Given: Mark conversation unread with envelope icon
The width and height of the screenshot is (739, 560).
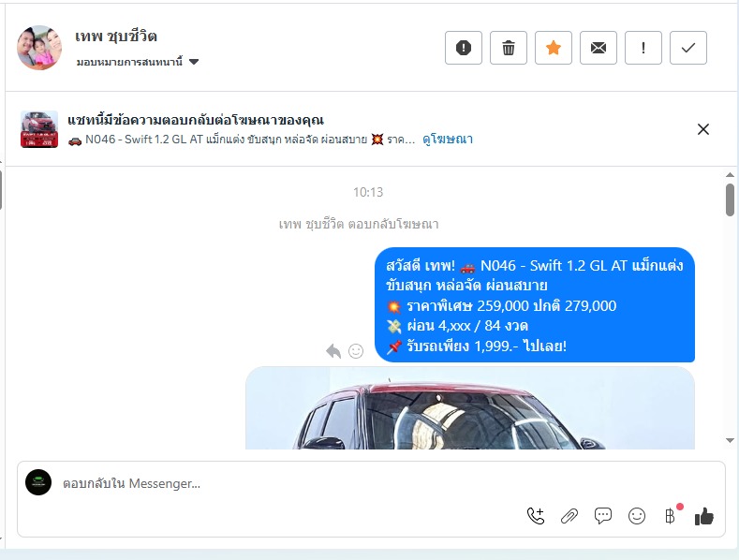Looking at the screenshot, I should 599,48.
